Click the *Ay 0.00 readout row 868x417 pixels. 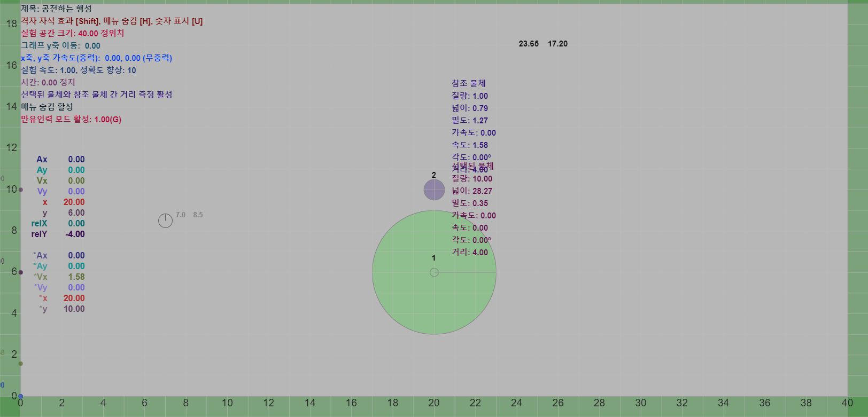pos(59,266)
